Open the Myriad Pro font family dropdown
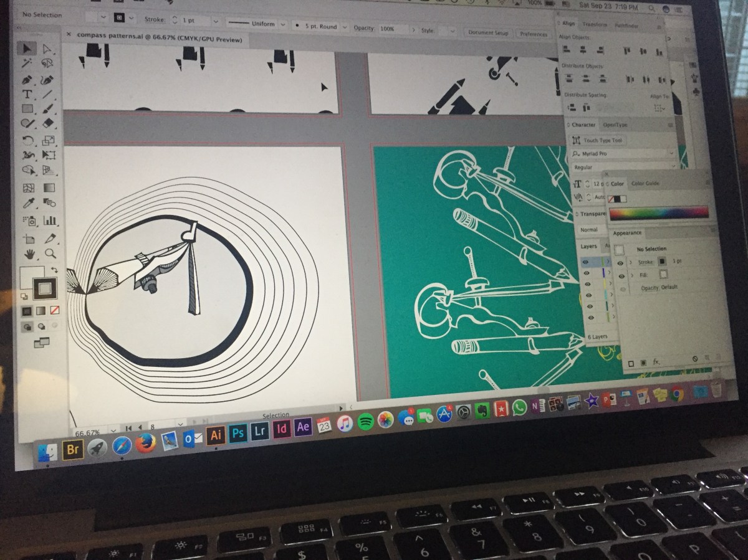Viewport: 748px width, 560px height. coord(623,153)
